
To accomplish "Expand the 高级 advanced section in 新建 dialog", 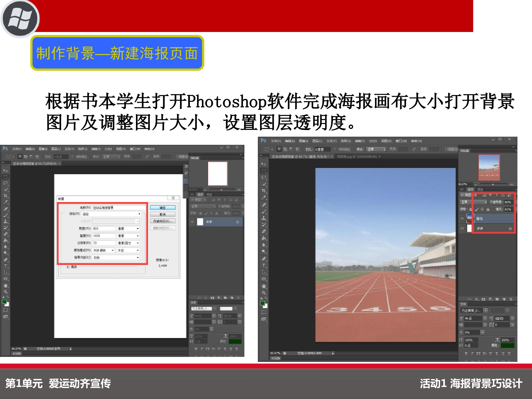I will (x=68, y=267).
